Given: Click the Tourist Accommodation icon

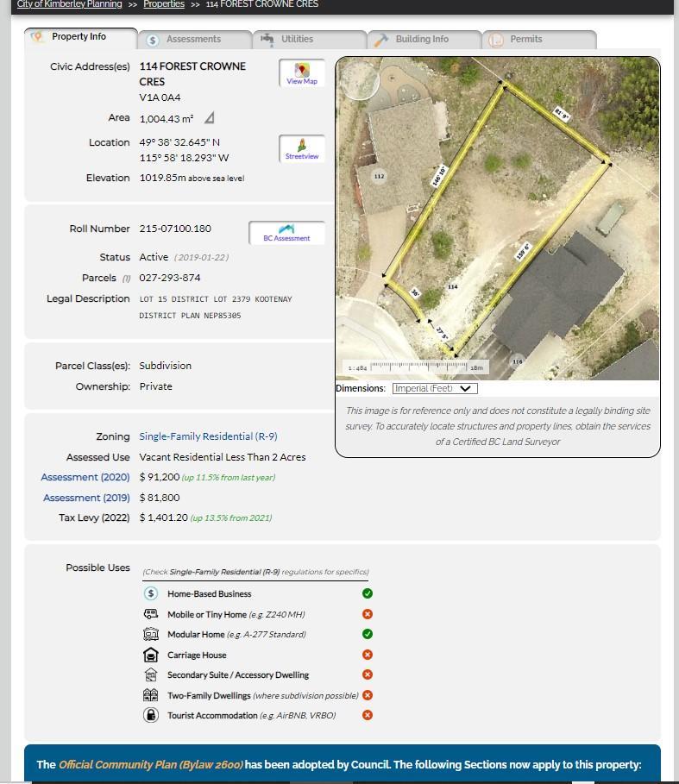Looking at the screenshot, I should point(151,715).
